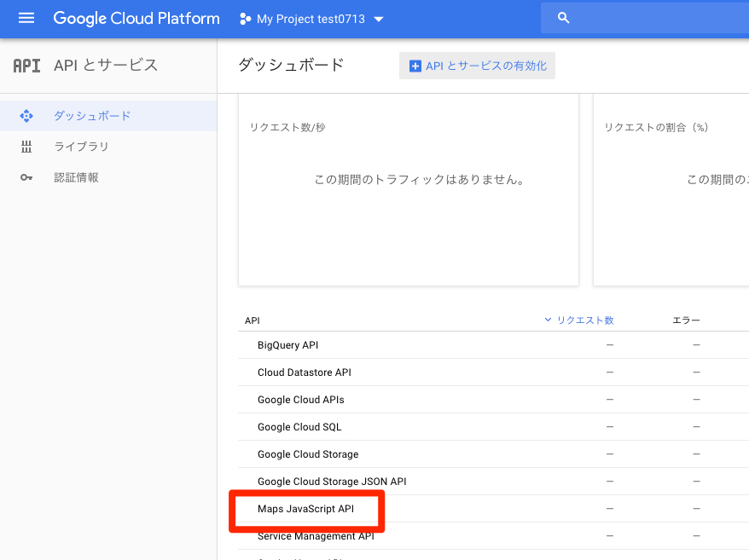This screenshot has height=560, width=749.
Task: Click the credentials key icon
Action: [26, 177]
